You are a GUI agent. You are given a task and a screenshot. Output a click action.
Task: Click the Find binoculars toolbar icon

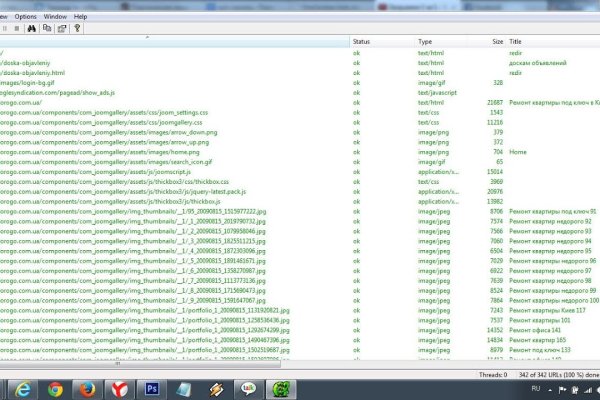[x=31, y=29]
